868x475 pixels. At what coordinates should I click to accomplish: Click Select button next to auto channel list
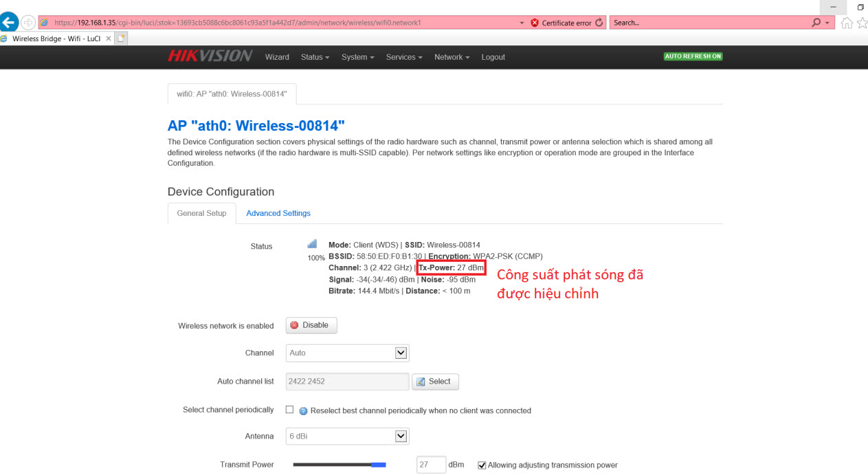point(435,382)
